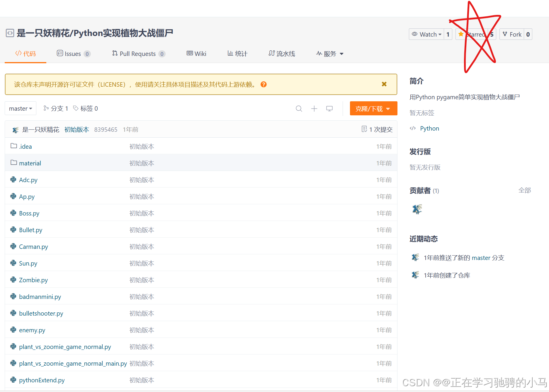Screen dimensions: 549x392
Task: Click the branch icon next to 分支
Action: click(x=46, y=108)
